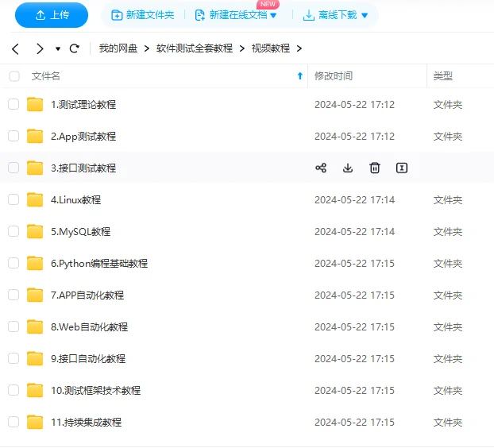Click the 视频教程 breadcrumb
The image size is (494, 448).
coord(271,48)
